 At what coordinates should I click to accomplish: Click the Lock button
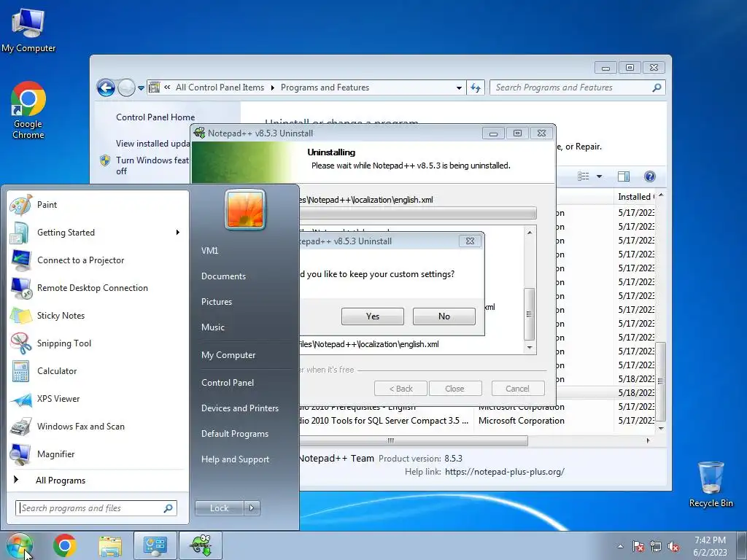tap(219, 508)
